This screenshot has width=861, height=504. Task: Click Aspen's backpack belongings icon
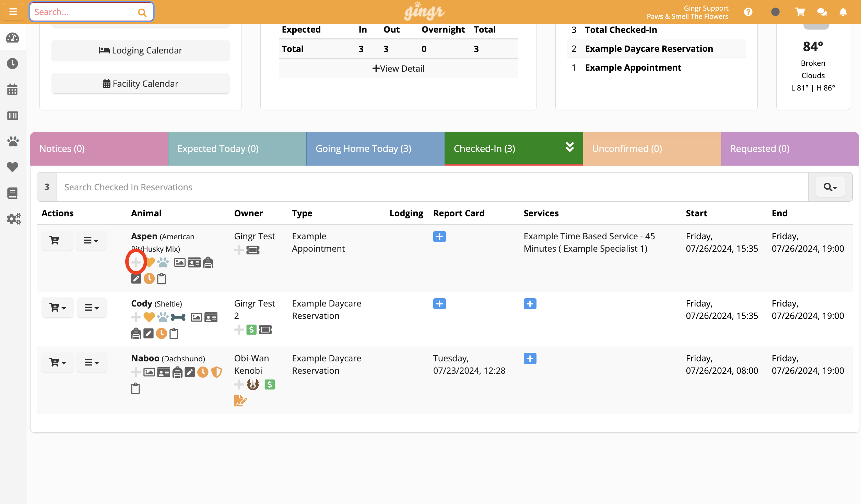208,263
